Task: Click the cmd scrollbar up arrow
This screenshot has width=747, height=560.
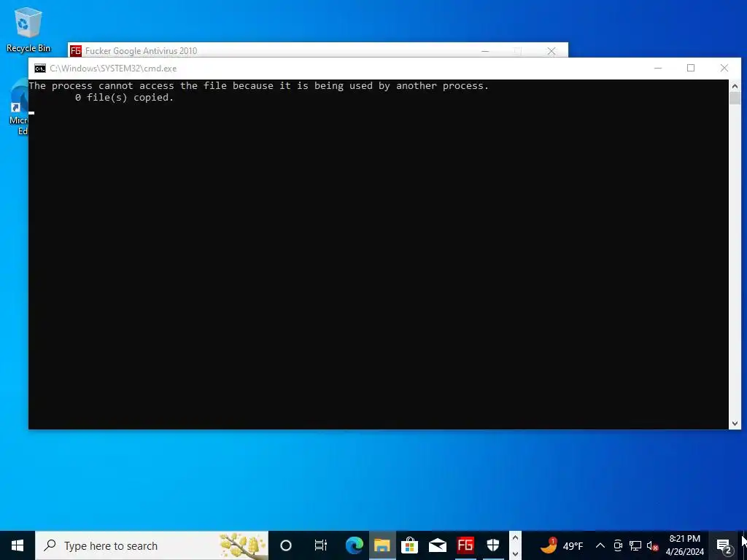Action: (x=735, y=86)
